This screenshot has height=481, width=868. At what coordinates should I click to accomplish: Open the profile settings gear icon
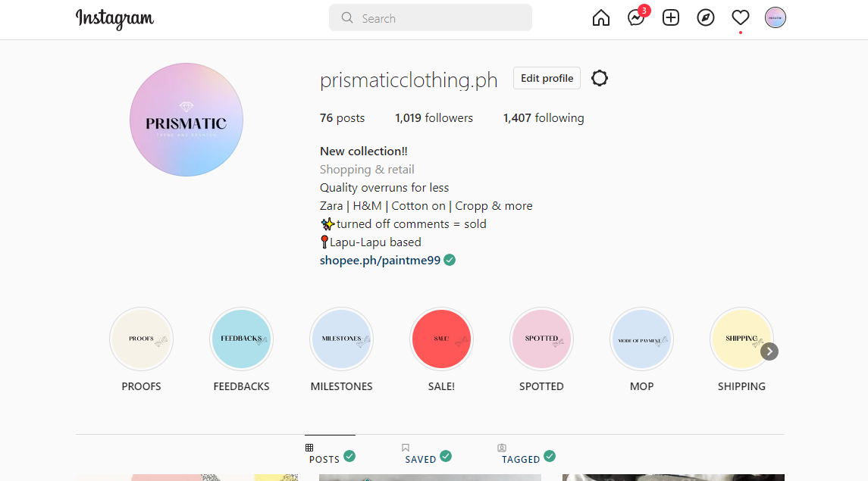click(600, 78)
